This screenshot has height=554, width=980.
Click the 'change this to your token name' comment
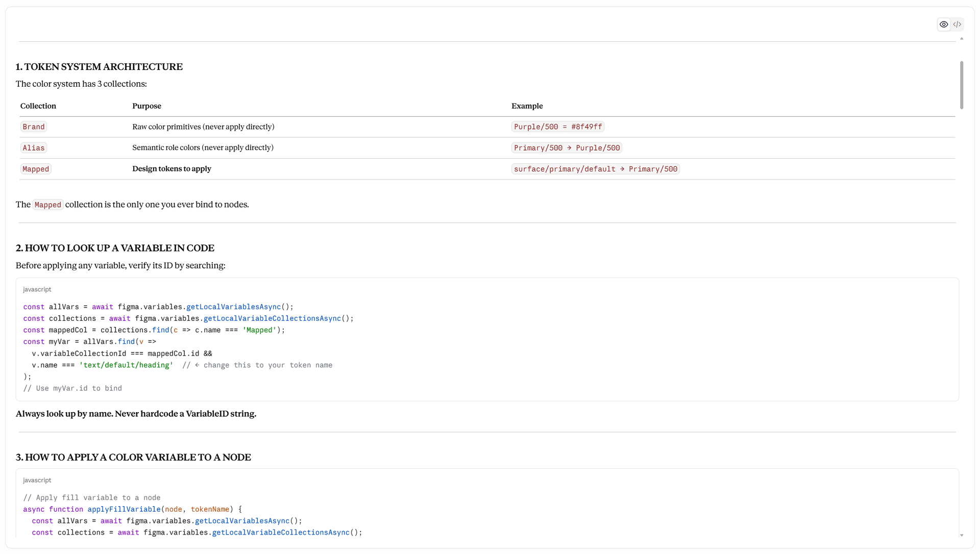coord(257,365)
